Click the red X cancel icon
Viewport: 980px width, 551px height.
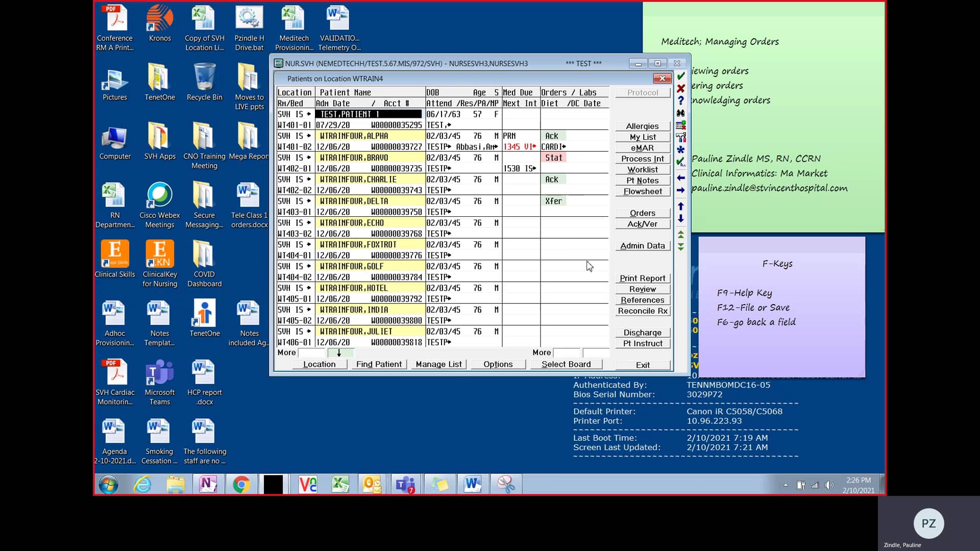coord(681,88)
